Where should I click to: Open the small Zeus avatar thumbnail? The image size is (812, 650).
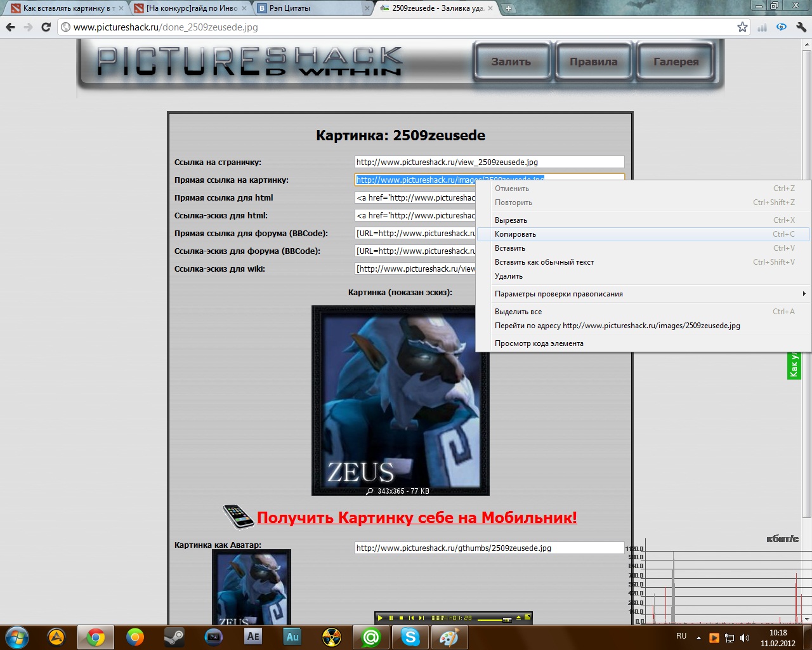[251, 587]
